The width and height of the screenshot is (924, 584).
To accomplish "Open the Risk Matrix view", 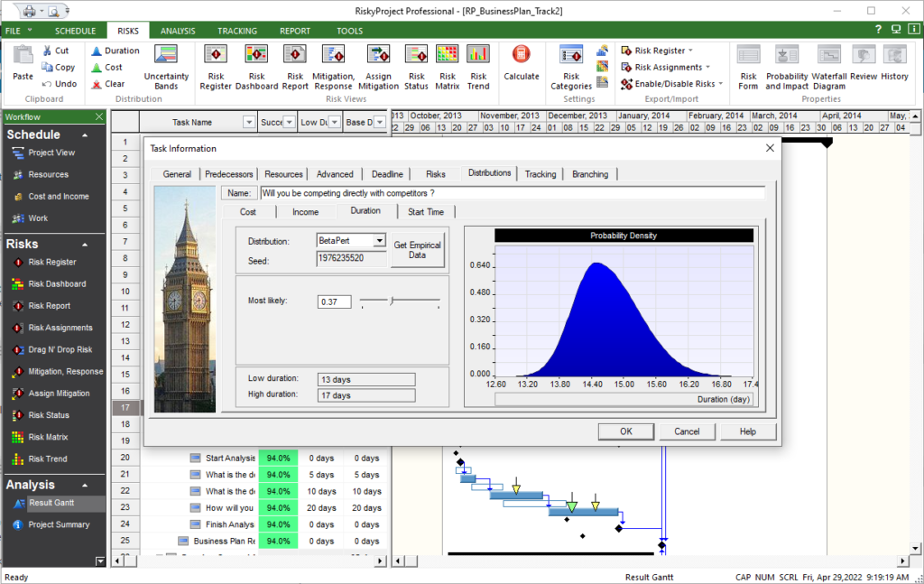I will [x=448, y=63].
